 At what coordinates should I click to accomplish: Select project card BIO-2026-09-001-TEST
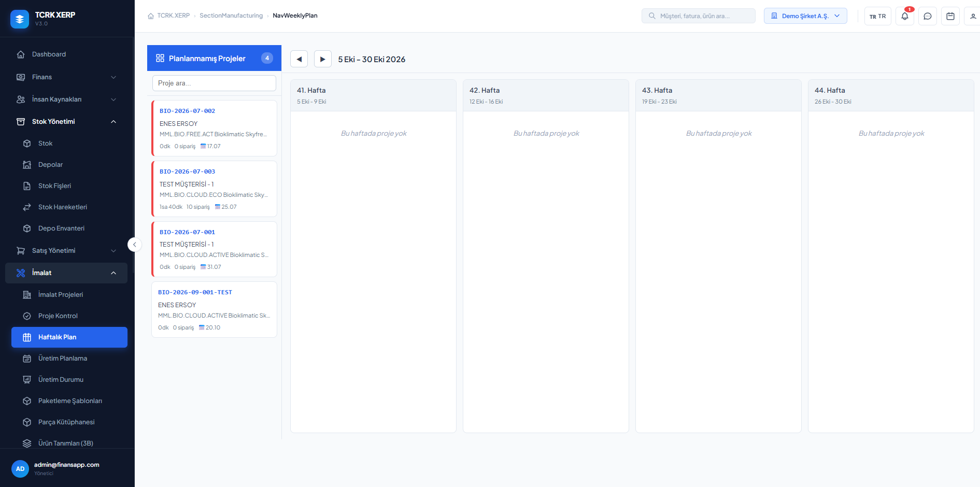coord(214,309)
